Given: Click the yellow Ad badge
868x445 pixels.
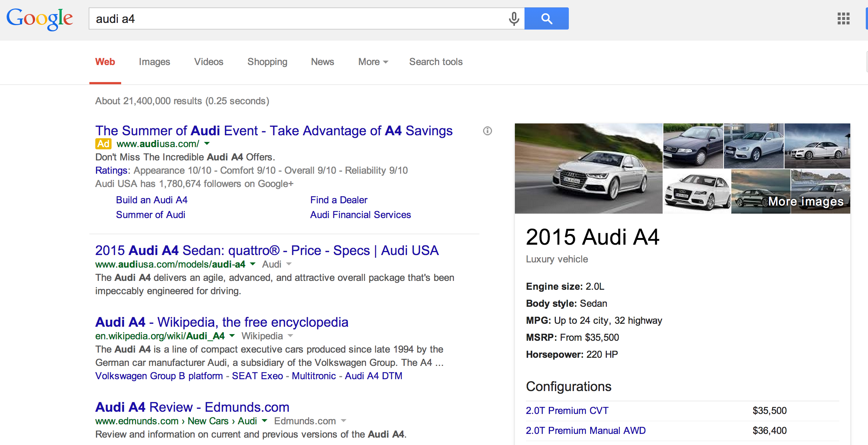Looking at the screenshot, I should click(x=103, y=144).
